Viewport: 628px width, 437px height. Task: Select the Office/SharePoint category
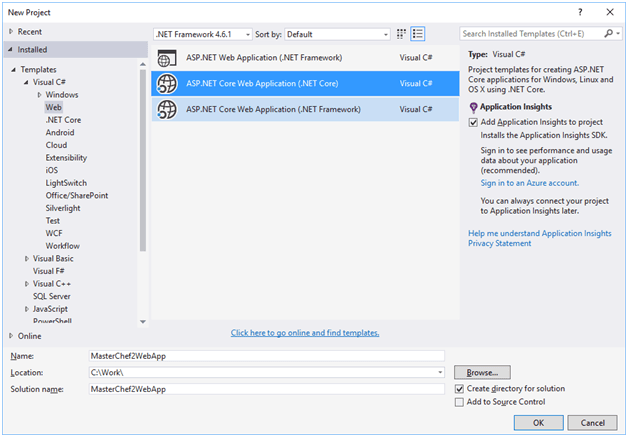(x=77, y=196)
